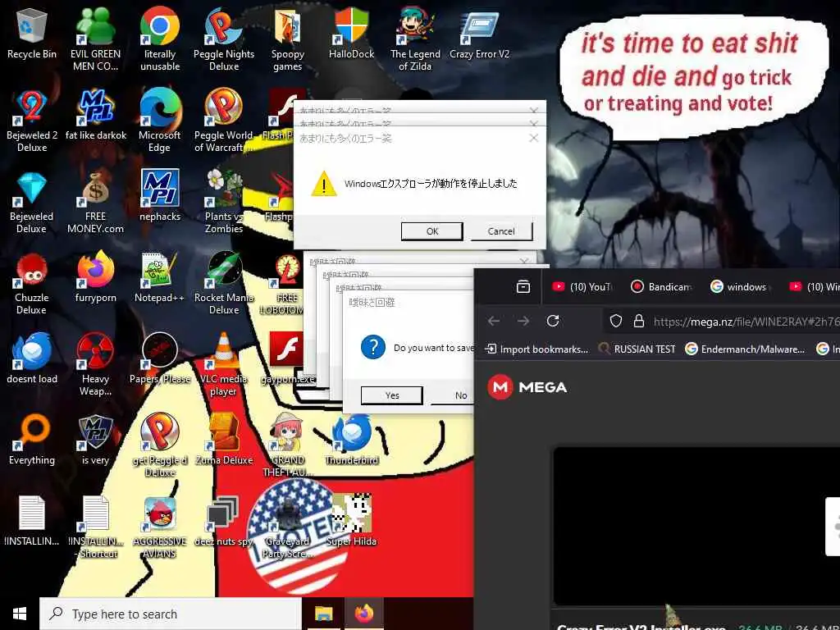The height and width of the screenshot is (630, 840).
Task: Launch Super Hilda desktop shortcut
Action: point(351,521)
